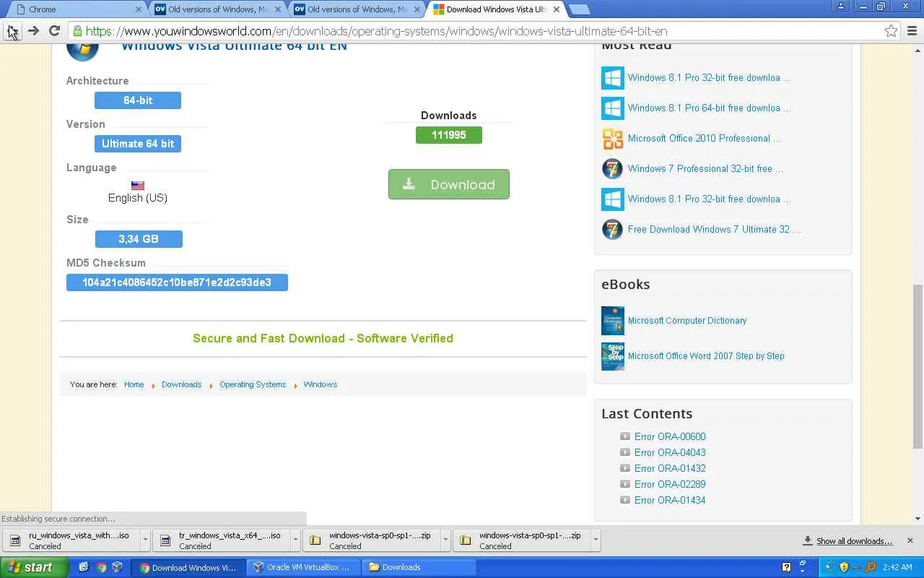Viewport: 924px width, 578px height.
Task: Click the Microsoft Computer Dictionary book cover
Action: pyautogui.click(x=613, y=321)
